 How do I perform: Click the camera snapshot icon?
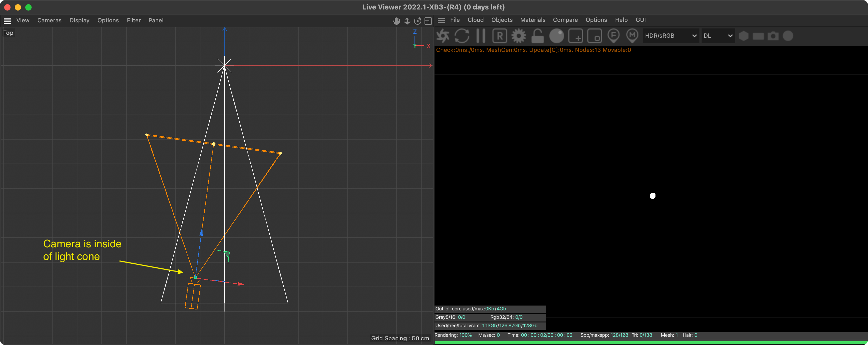pos(773,36)
